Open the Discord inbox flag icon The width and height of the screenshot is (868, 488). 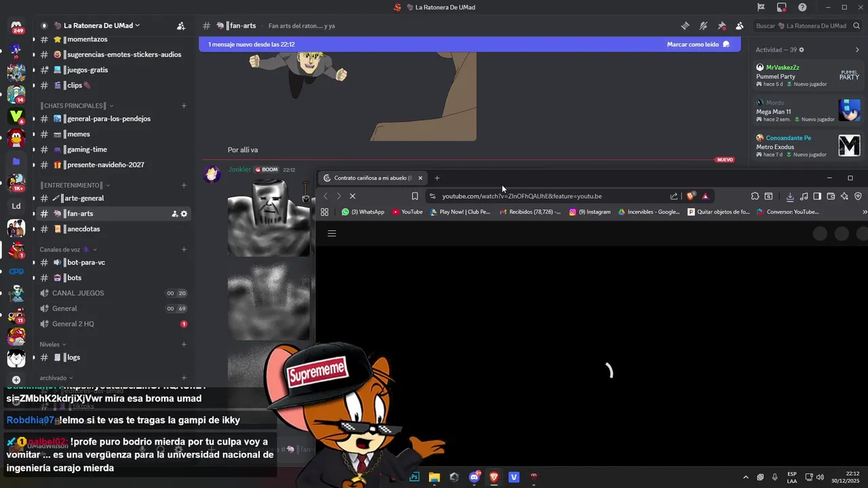(761, 7)
